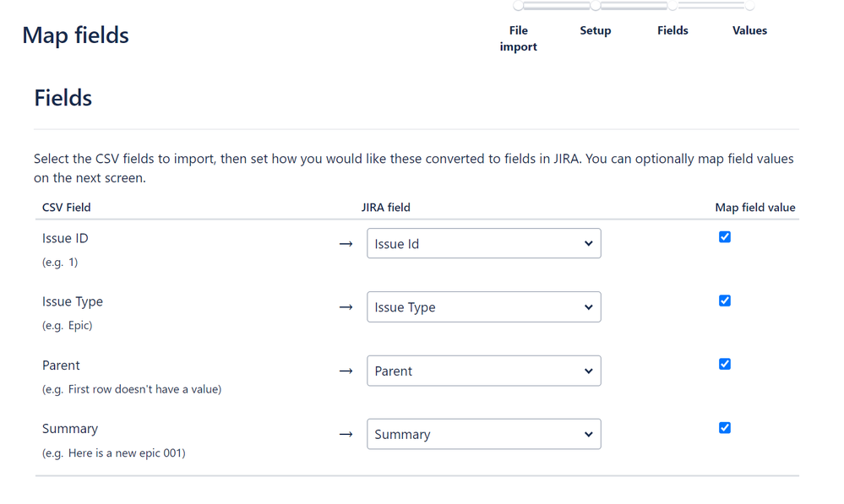This screenshot has height=504, width=844.
Task: Select the Values step label
Action: (749, 30)
